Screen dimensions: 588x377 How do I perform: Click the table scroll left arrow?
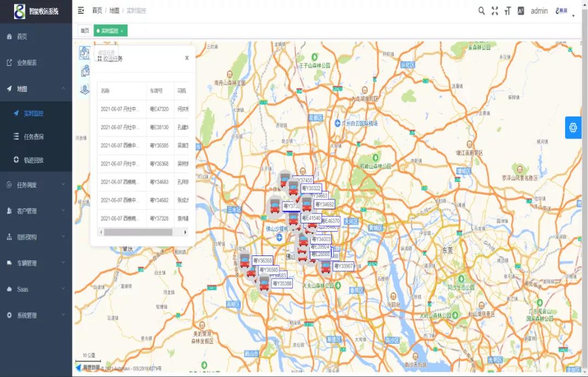click(101, 232)
